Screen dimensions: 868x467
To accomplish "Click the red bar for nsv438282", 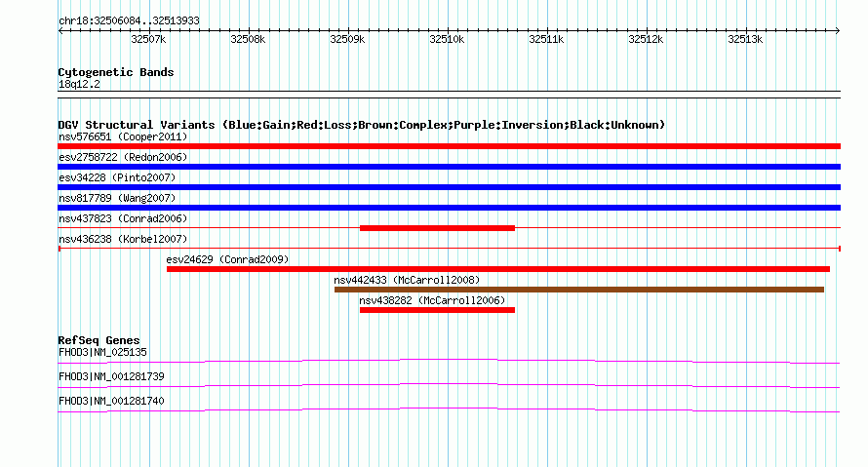I will [437, 310].
